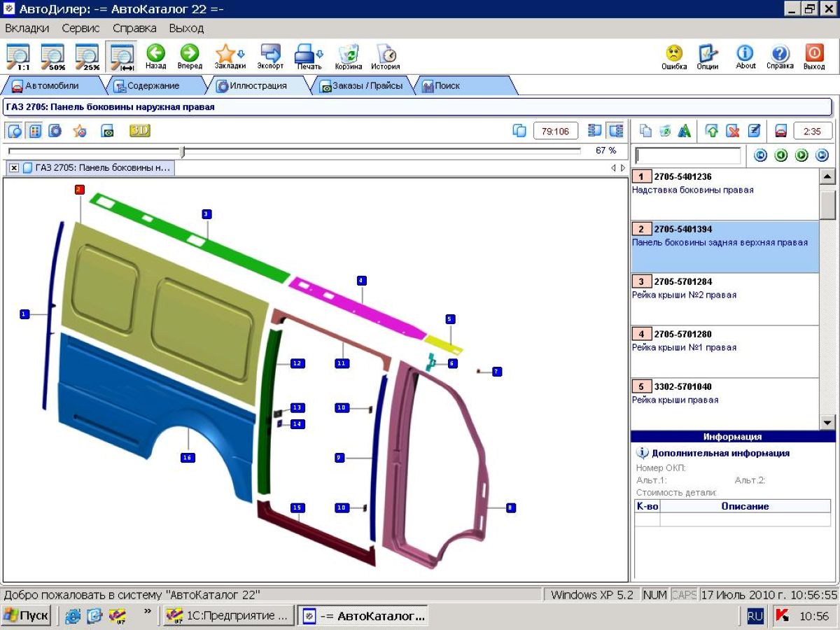840x630 pixels.
Task: Open Опции settings icon
Action: coord(708,56)
